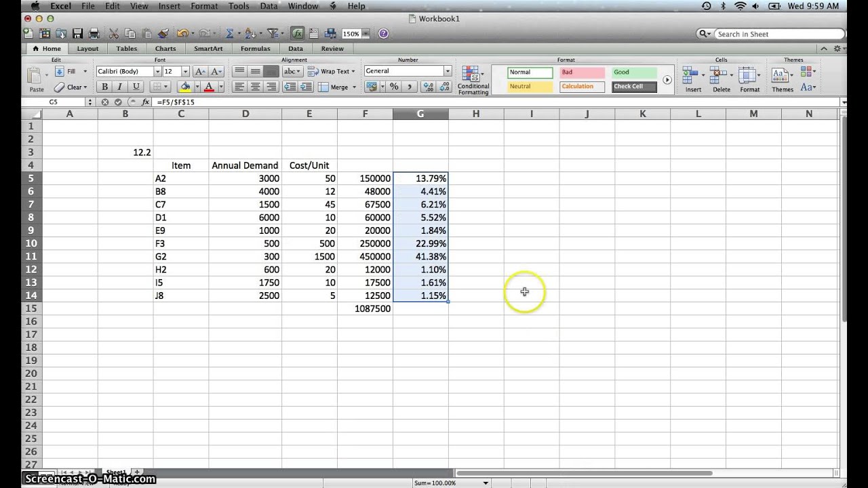Toggle Bold formatting
This screenshot has height=488, width=868.
[x=104, y=87]
